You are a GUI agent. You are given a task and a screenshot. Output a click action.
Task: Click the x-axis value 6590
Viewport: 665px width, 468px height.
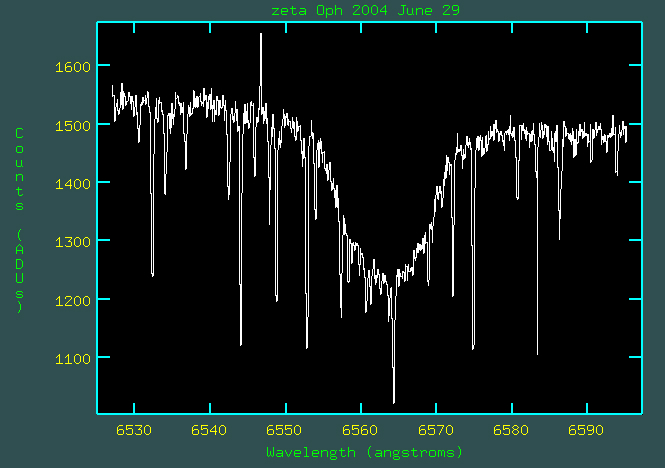(x=586, y=430)
